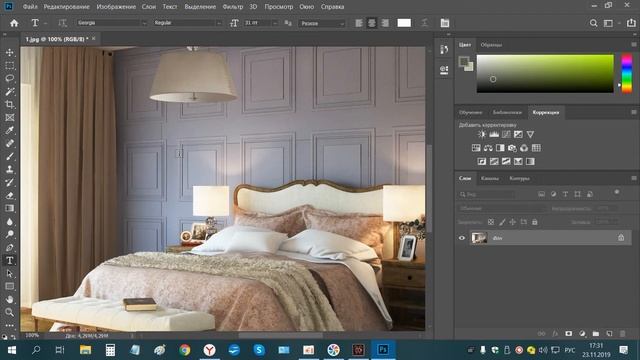Align text right
The width and height of the screenshot is (640, 360).
click(x=385, y=23)
